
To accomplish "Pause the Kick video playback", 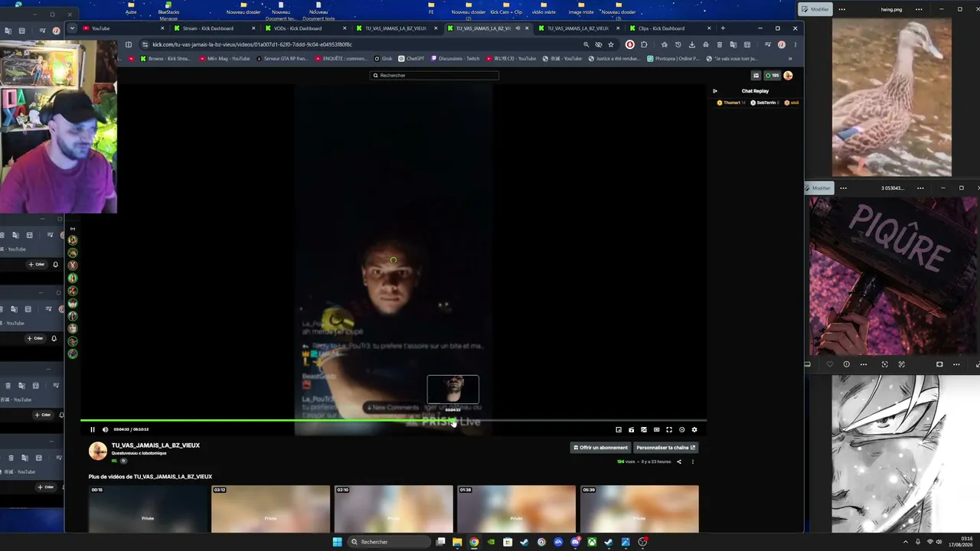I will tap(93, 429).
